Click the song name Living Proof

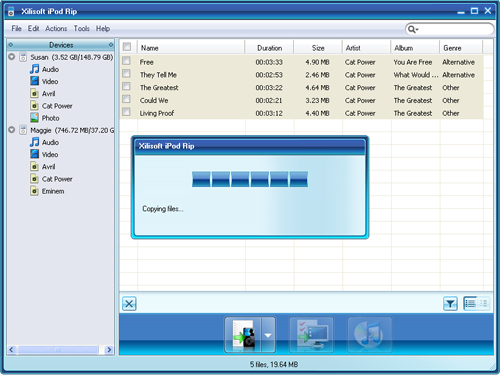pos(157,113)
